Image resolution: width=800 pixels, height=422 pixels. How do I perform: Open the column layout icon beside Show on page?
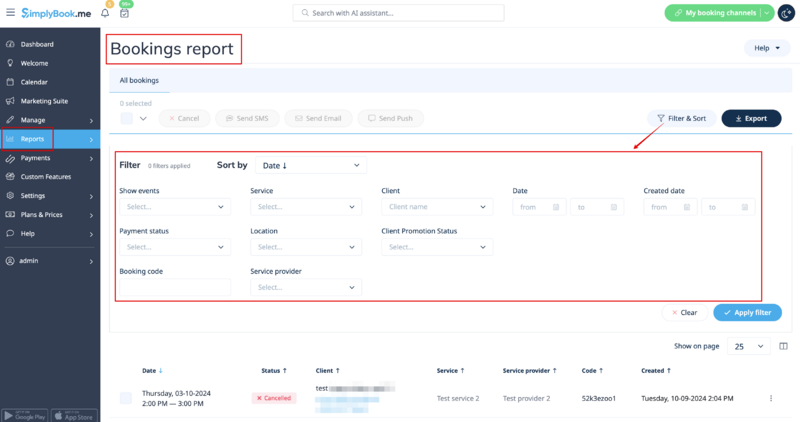783,346
